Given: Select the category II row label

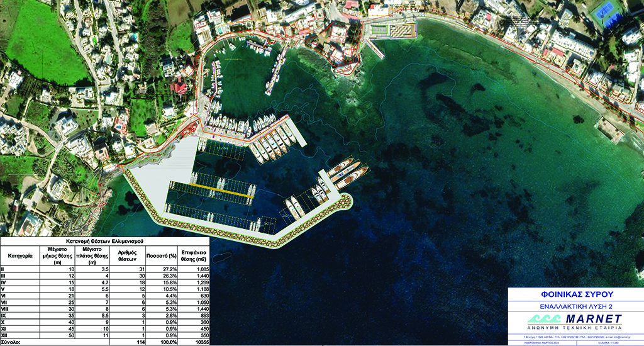Looking at the screenshot, I should 3,269.
